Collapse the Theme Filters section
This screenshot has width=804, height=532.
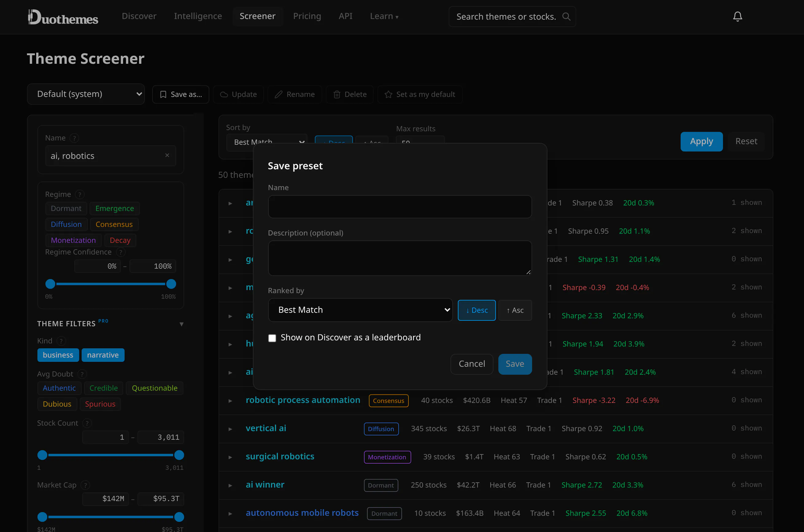tap(181, 324)
